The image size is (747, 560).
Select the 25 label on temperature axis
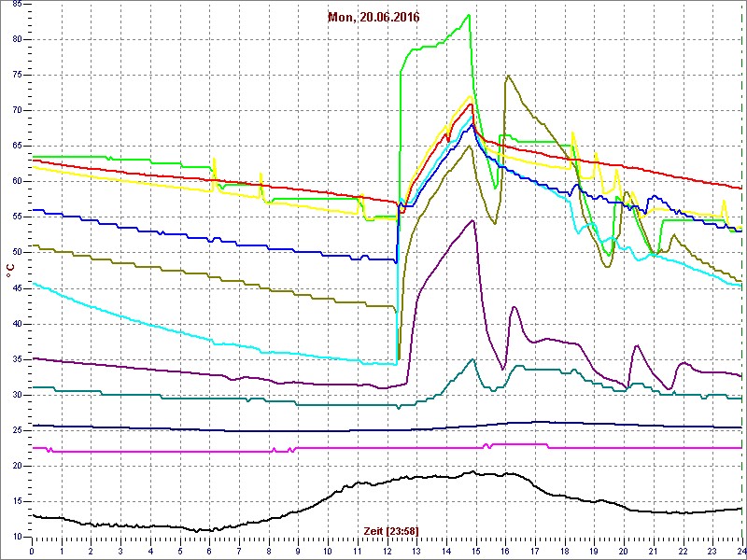click(x=17, y=430)
